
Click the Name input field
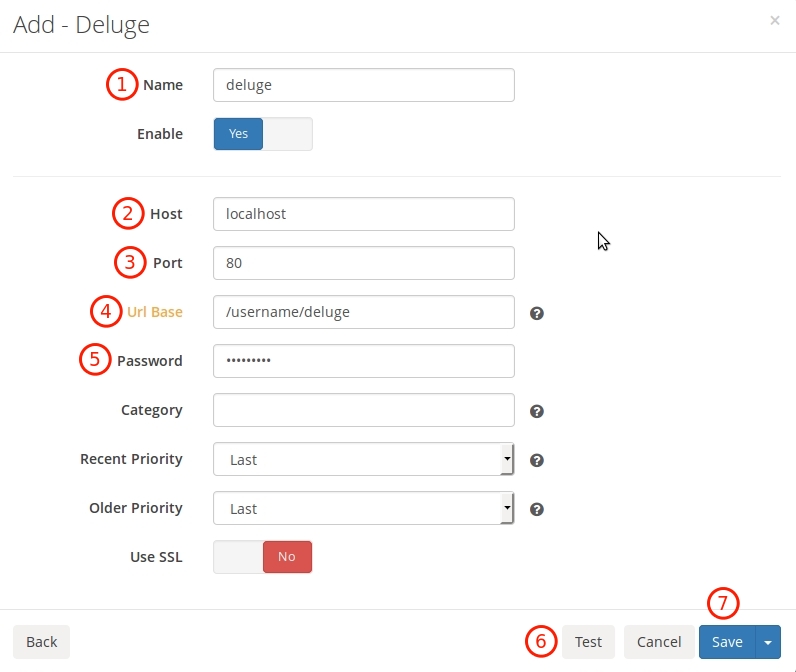coord(364,85)
